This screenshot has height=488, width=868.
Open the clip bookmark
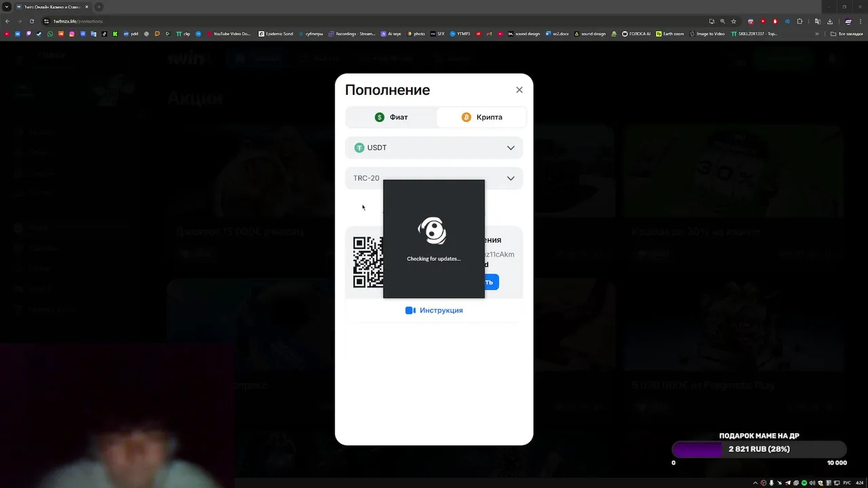click(183, 34)
